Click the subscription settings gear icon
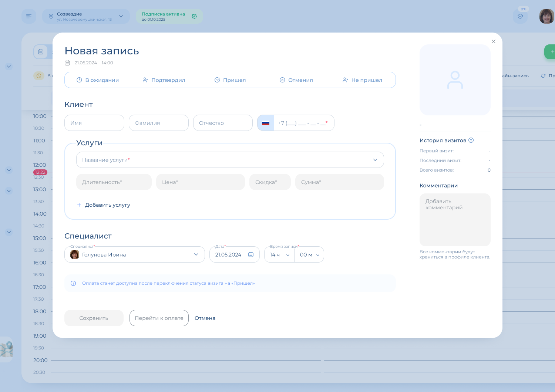 194,16
